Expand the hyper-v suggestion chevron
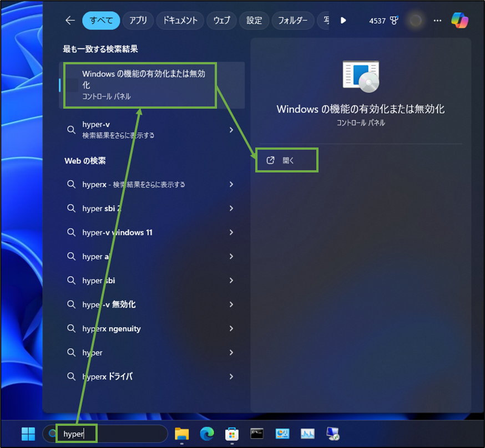The image size is (485, 448). [231, 130]
